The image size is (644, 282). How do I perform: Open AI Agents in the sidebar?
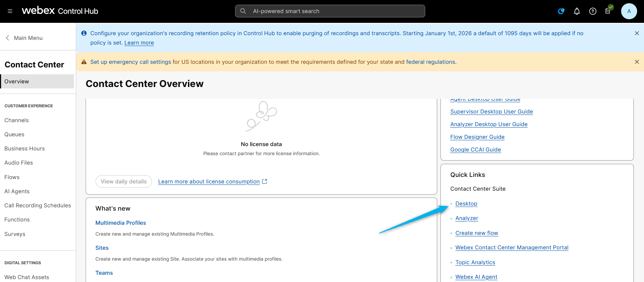point(17,191)
